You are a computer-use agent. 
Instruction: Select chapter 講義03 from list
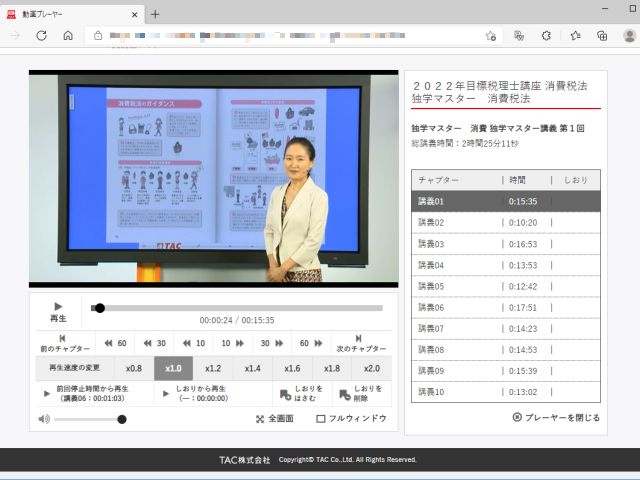[x=505, y=244]
